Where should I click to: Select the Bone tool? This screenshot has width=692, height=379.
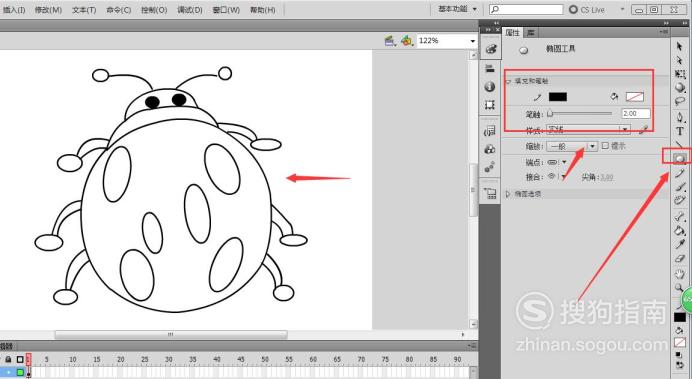[x=680, y=216]
